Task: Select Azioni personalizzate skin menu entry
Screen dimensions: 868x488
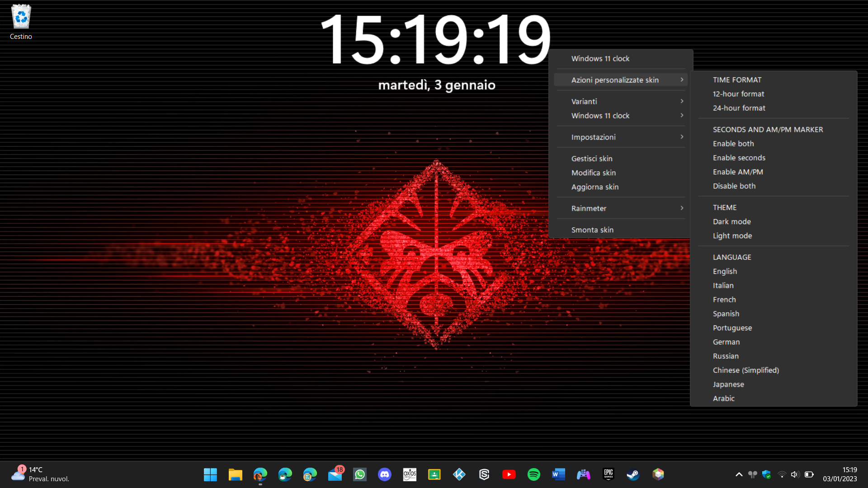Action: 615,80
